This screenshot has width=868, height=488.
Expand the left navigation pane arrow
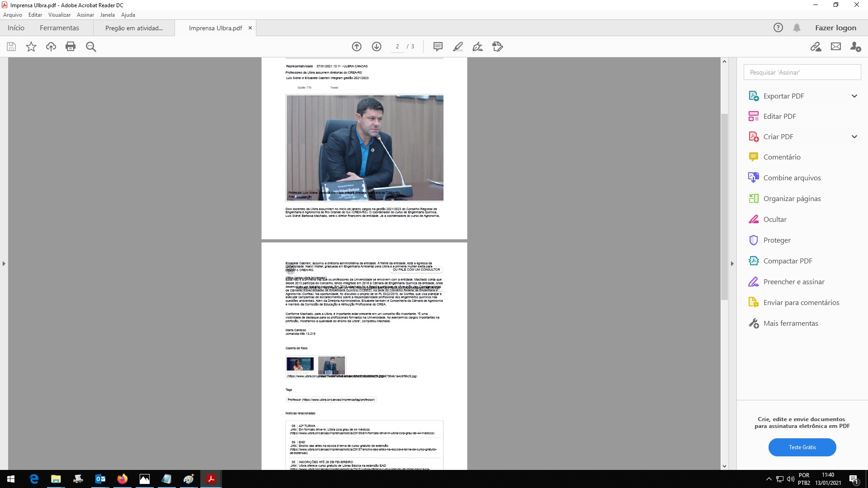click(x=4, y=263)
